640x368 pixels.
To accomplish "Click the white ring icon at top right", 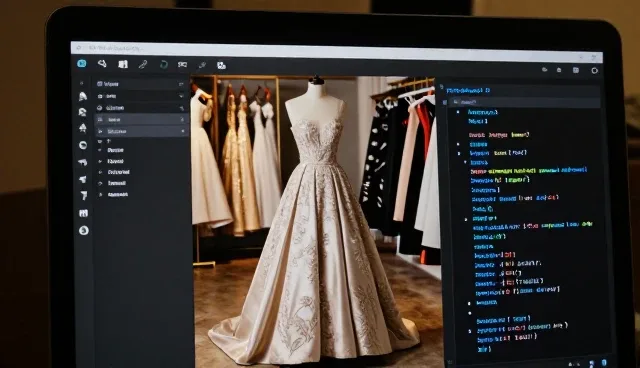I will pyautogui.click(x=594, y=71).
